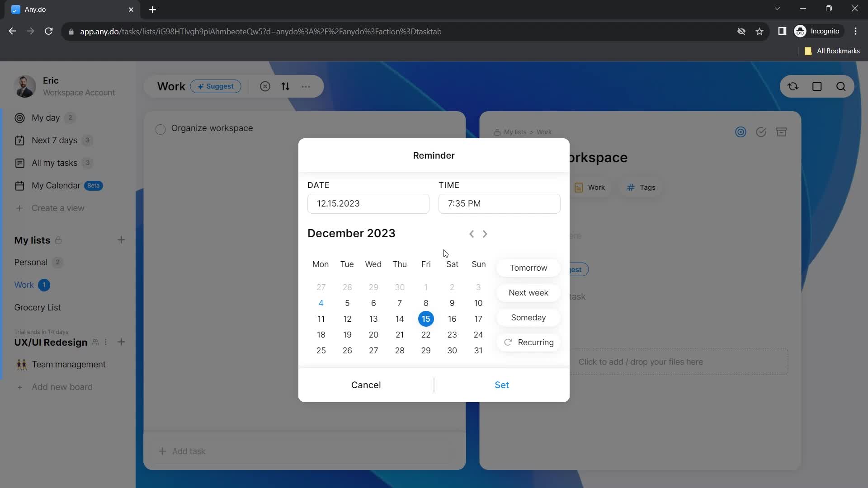
Task: Click the more options ellipsis icon in Work
Action: (x=307, y=86)
